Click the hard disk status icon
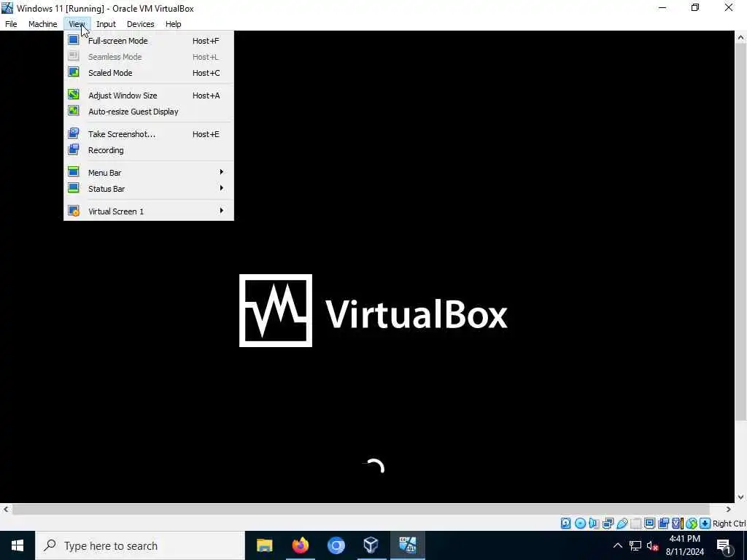747x560 pixels. tap(565, 524)
